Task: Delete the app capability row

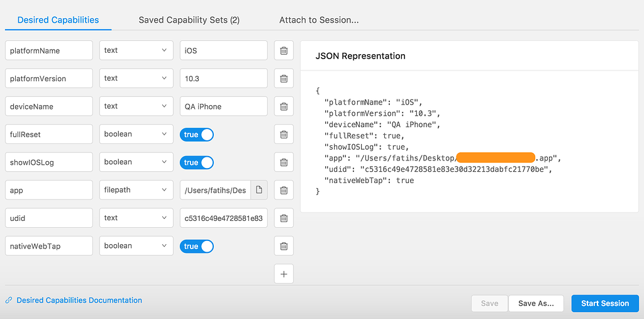Action: pyautogui.click(x=284, y=191)
